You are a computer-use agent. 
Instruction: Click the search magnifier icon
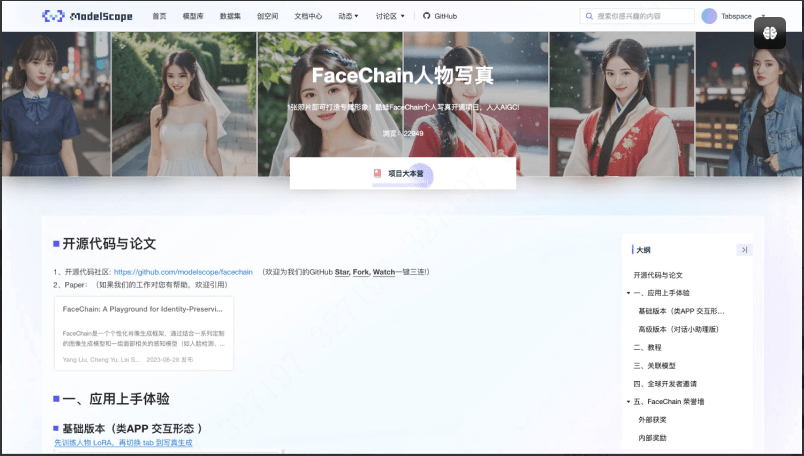coord(589,16)
